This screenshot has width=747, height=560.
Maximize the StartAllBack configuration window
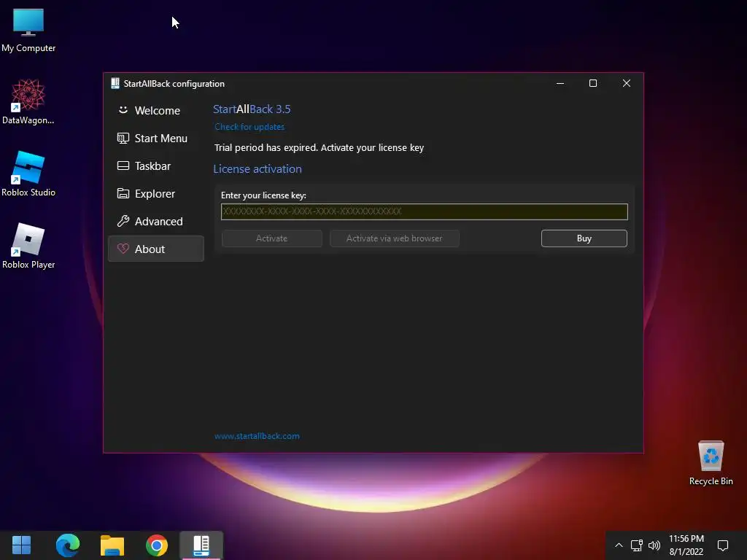point(593,83)
